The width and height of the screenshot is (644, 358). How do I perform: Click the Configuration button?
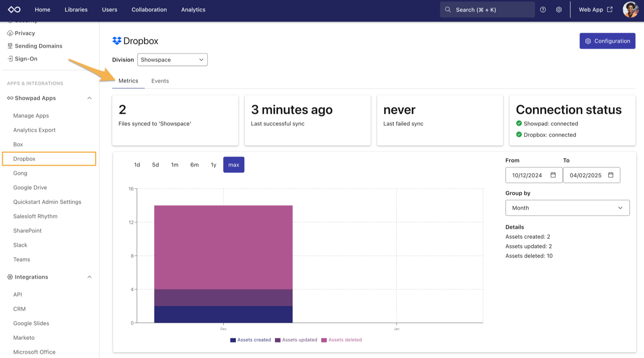[x=607, y=41]
